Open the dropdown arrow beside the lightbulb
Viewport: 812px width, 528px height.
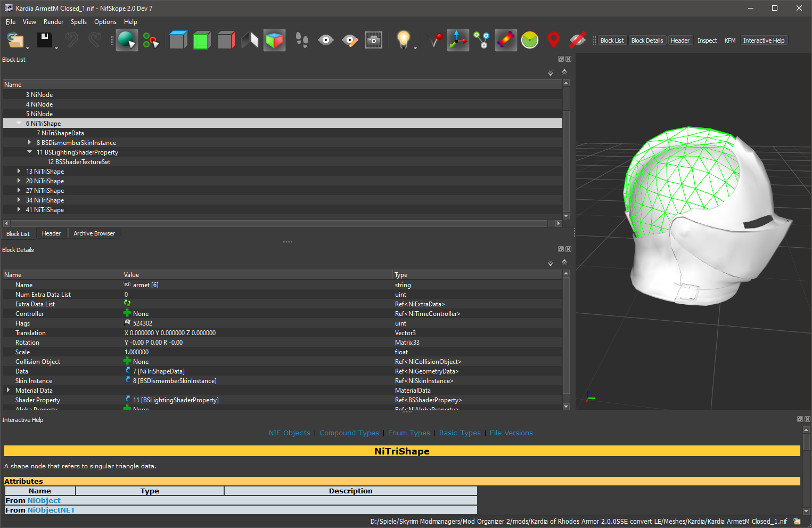coord(415,48)
